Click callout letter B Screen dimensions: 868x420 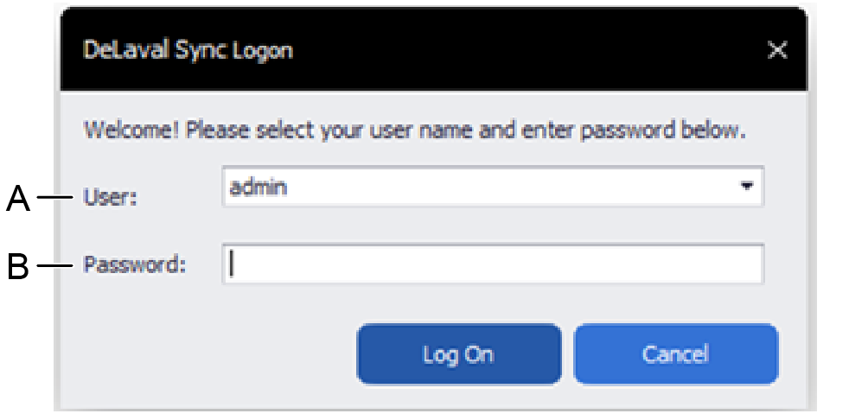tap(18, 266)
